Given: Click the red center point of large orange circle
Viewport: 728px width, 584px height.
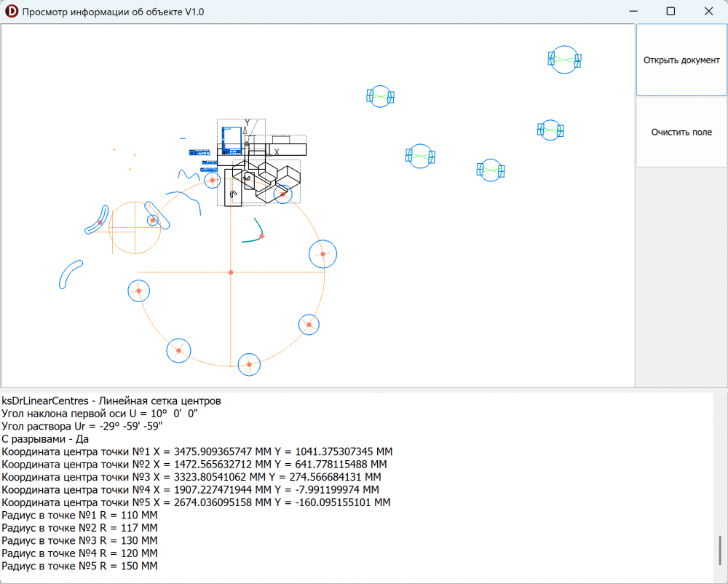Looking at the screenshot, I should click(231, 272).
